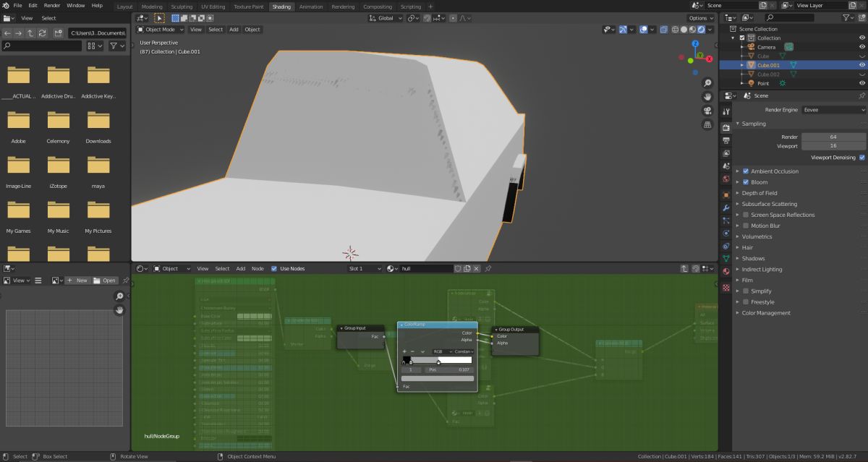Uncheck the Use Nodes checkbox
This screenshot has width=868, height=462.
coord(274,268)
